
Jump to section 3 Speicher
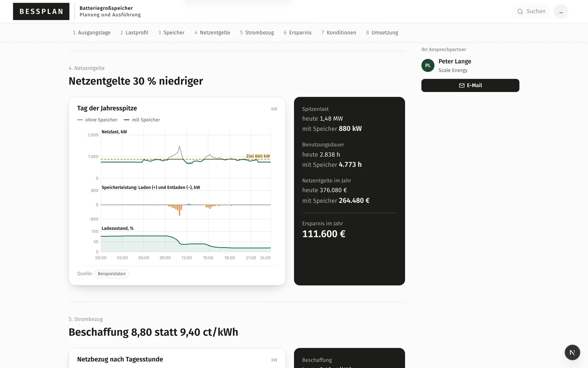pos(171,33)
